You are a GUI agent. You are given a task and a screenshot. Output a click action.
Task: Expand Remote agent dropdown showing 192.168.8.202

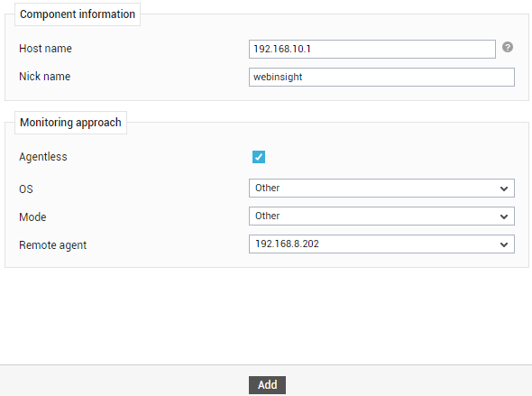381,244
